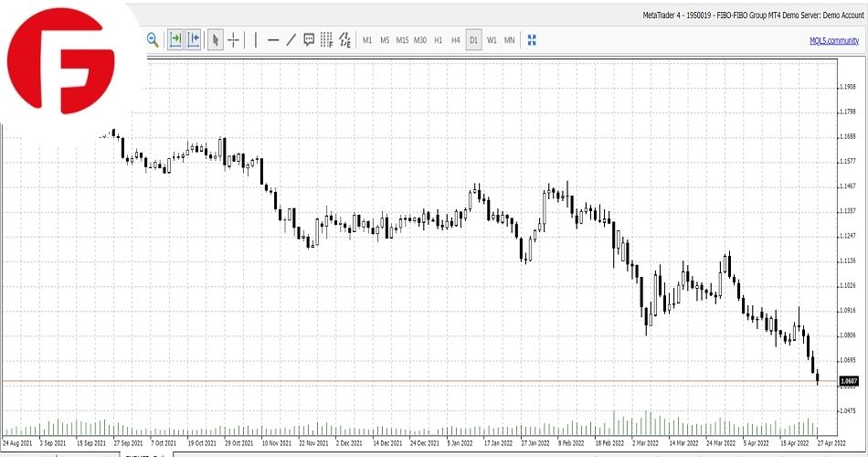Switch to M15 timeframe
The height and width of the screenshot is (457, 868).
[x=400, y=40]
